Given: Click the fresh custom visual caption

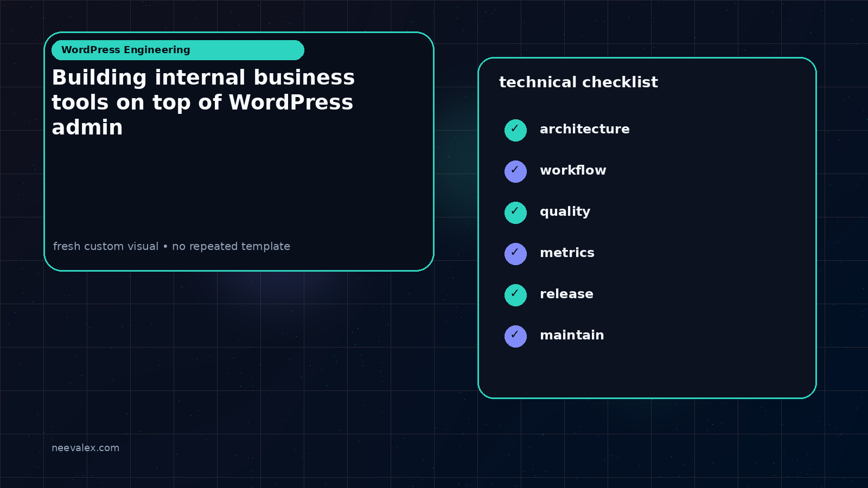Looking at the screenshot, I should (171, 246).
